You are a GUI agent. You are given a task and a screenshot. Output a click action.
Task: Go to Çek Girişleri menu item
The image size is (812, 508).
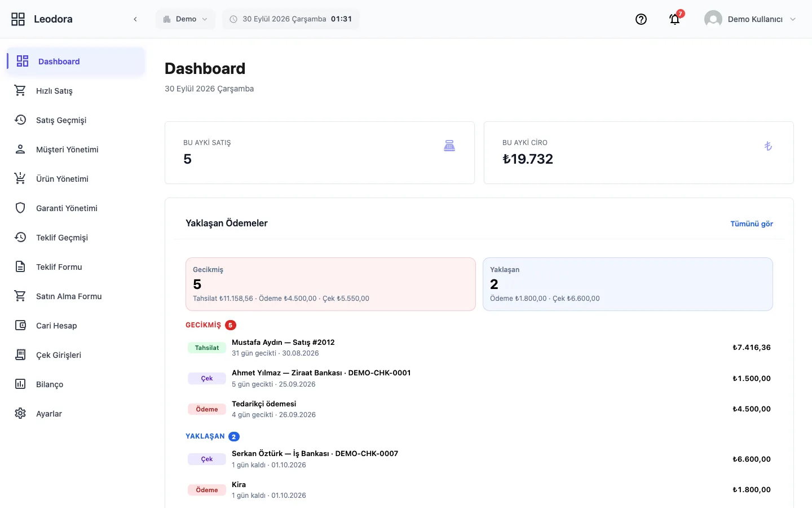click(x=76, y=355)
